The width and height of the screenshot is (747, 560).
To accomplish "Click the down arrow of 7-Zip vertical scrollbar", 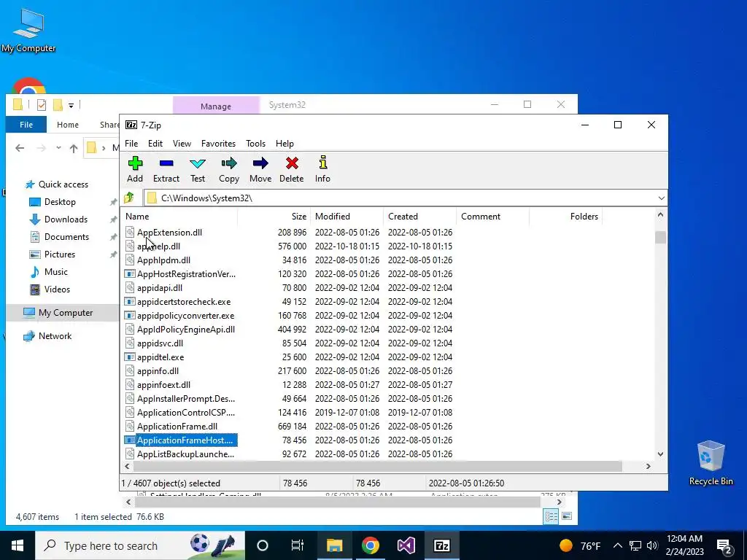I will pyautogui.click(x=660, y=454).
